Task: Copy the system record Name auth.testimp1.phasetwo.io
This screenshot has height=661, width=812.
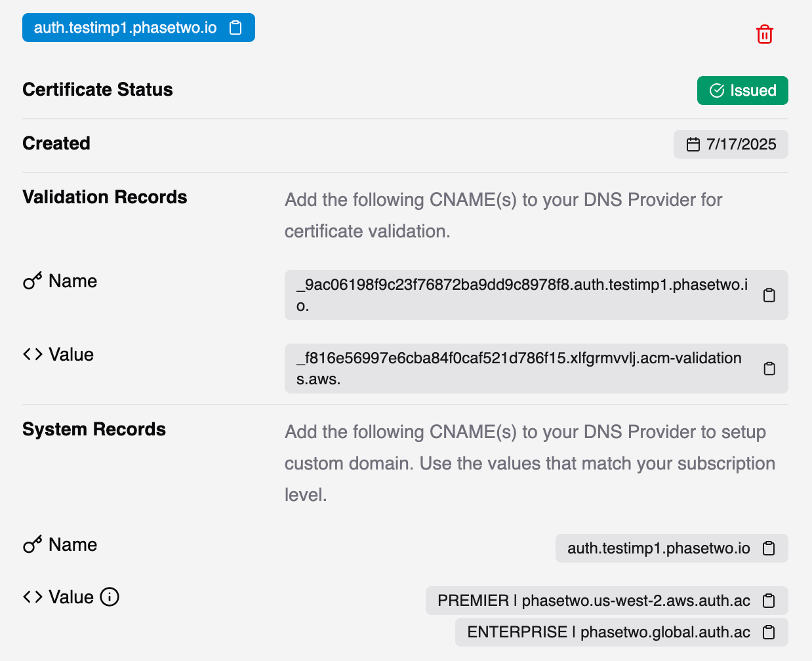Action: (x=769, y=548)
